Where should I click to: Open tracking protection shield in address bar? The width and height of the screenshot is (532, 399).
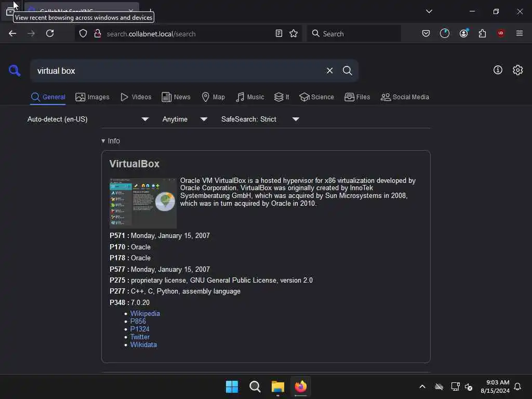(83, 33)
